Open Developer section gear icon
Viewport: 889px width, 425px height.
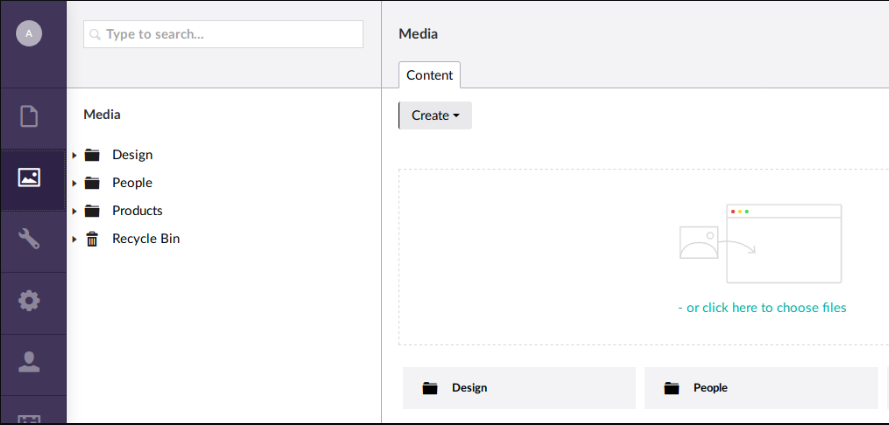tap(29, 300)
